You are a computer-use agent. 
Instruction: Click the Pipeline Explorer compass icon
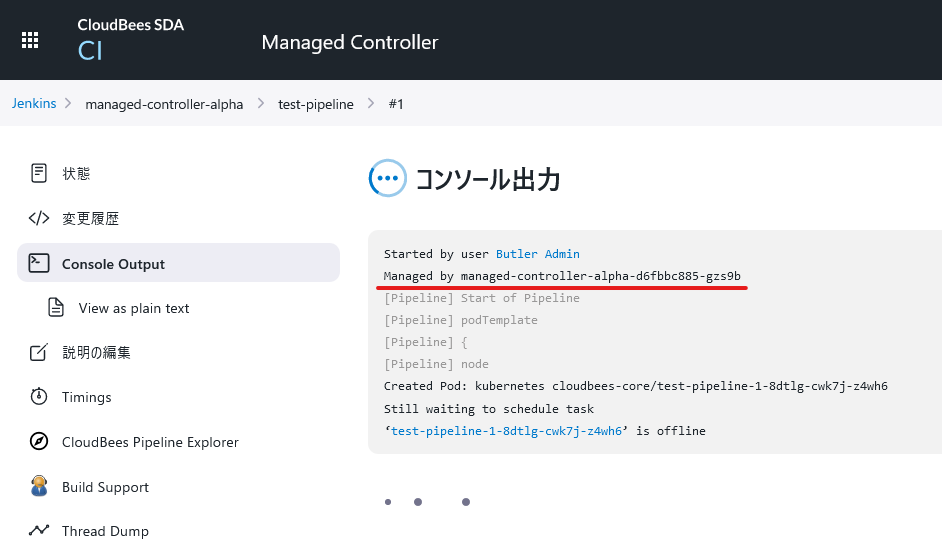tap(39, 441)
